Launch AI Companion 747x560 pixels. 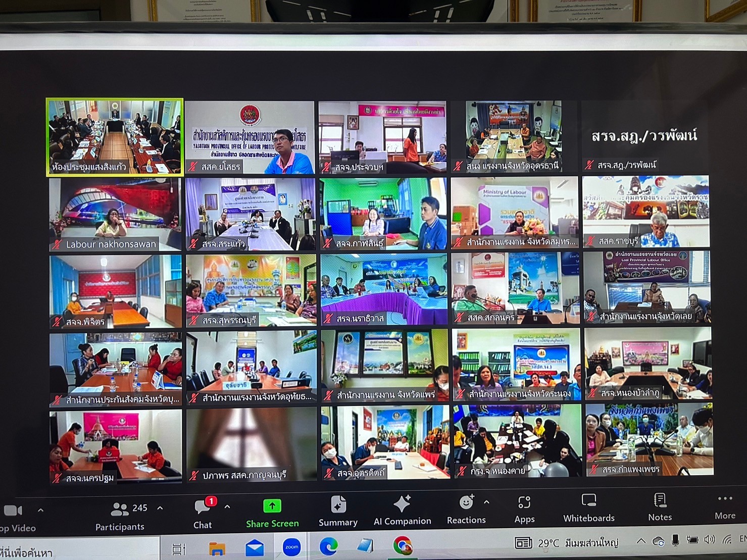click(402, 511)
